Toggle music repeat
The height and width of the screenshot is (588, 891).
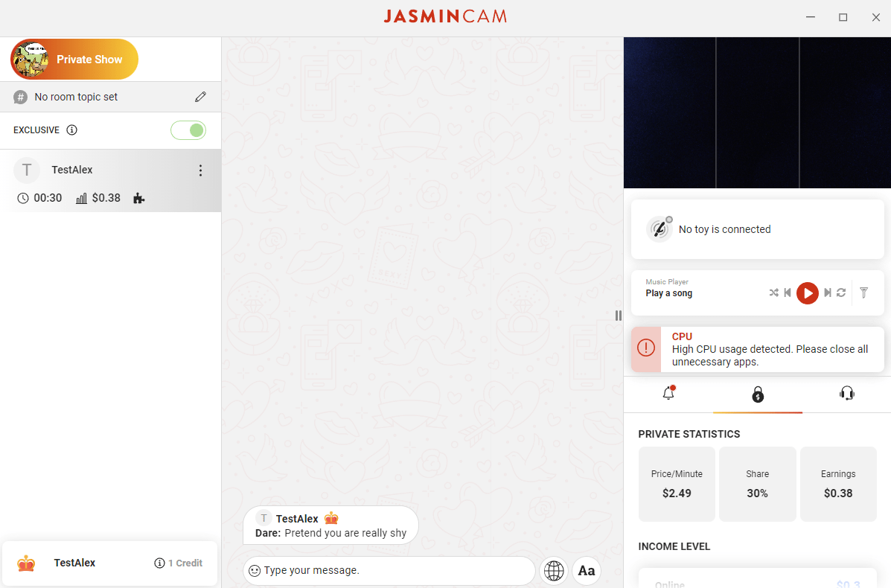(842, 293)
